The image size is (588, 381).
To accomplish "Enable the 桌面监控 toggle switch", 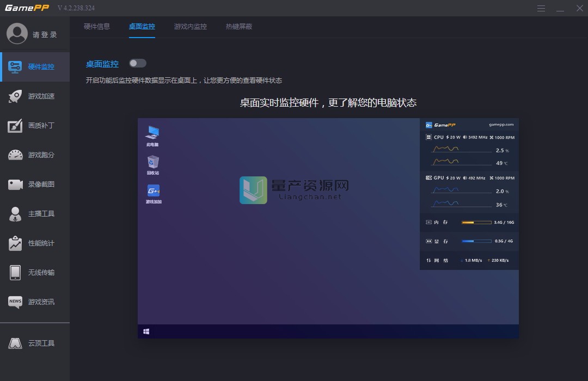I will (x=138, y=64).
